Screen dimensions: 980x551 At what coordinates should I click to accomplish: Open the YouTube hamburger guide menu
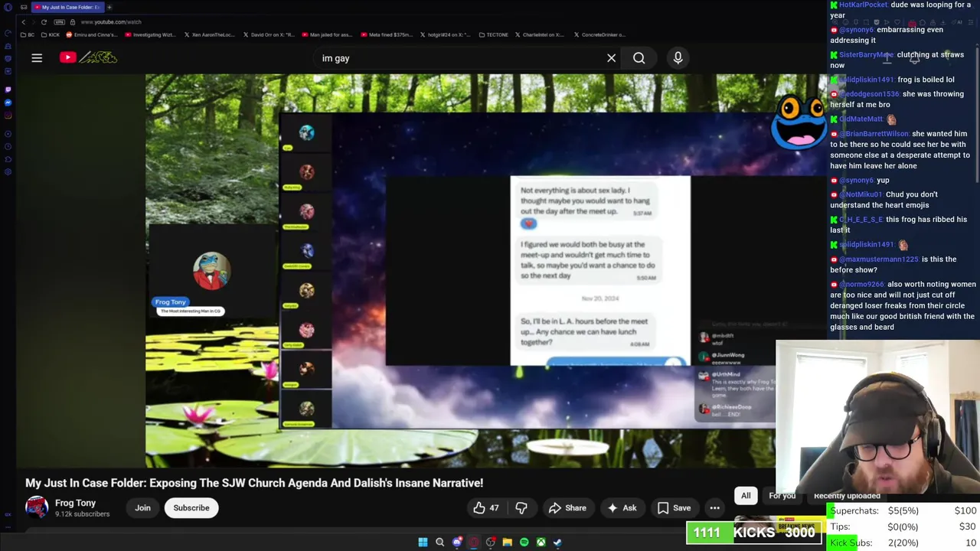point(37,58)
